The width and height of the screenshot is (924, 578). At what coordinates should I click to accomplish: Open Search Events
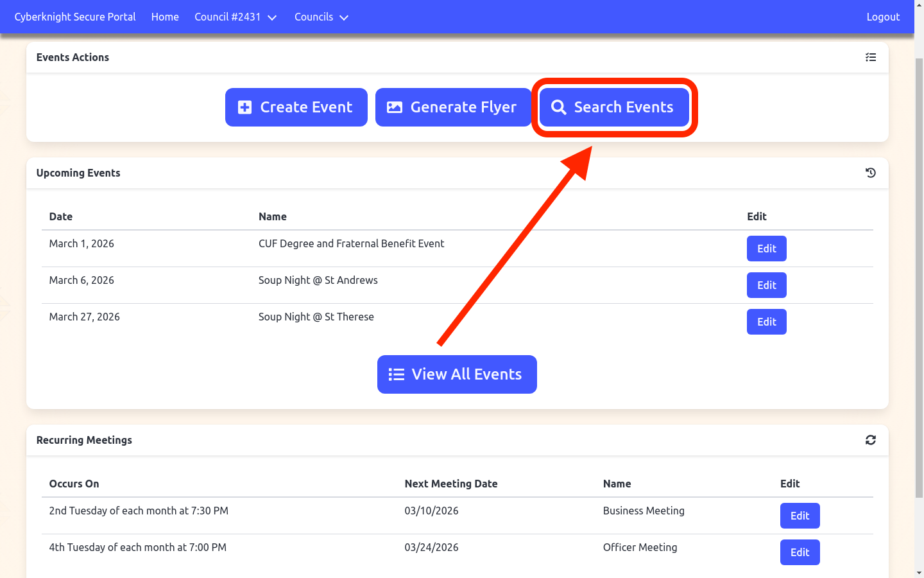[x=614, y=107]
